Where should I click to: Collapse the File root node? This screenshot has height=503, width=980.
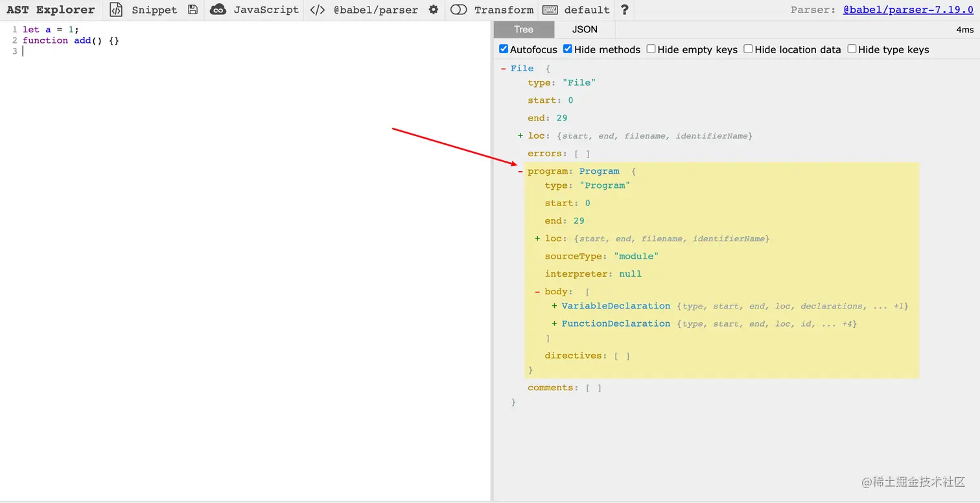tap(503, 69)
